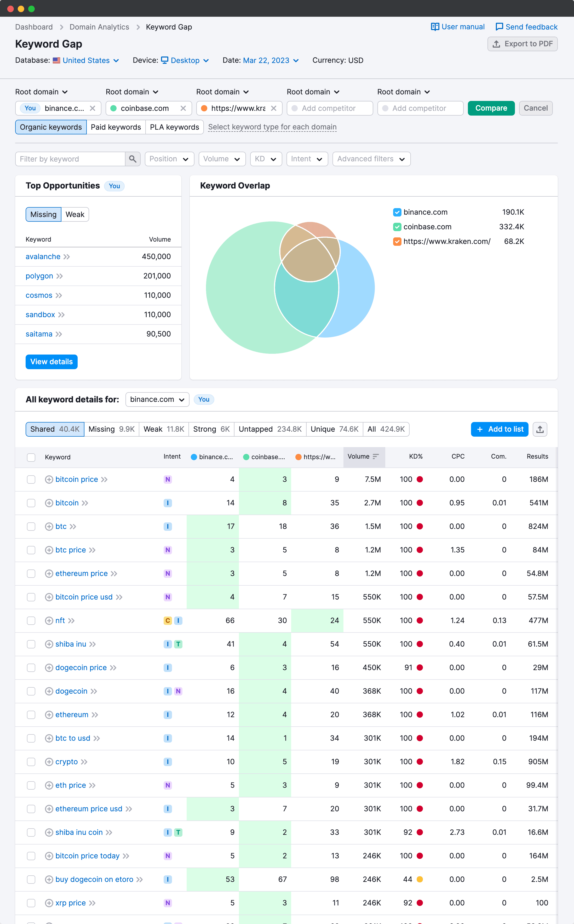Screen dimensions: 574x924
Task: Remove coinbase.com competitor with its X icon
Action: tap(183, 108)
